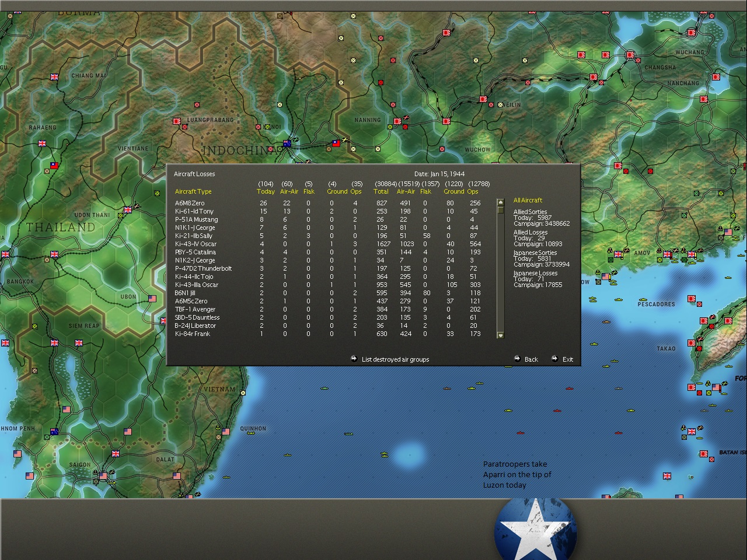Click the today Ground column header
Image resolution: width=747 pixels, height=560 pixels.
pos(337,191)
